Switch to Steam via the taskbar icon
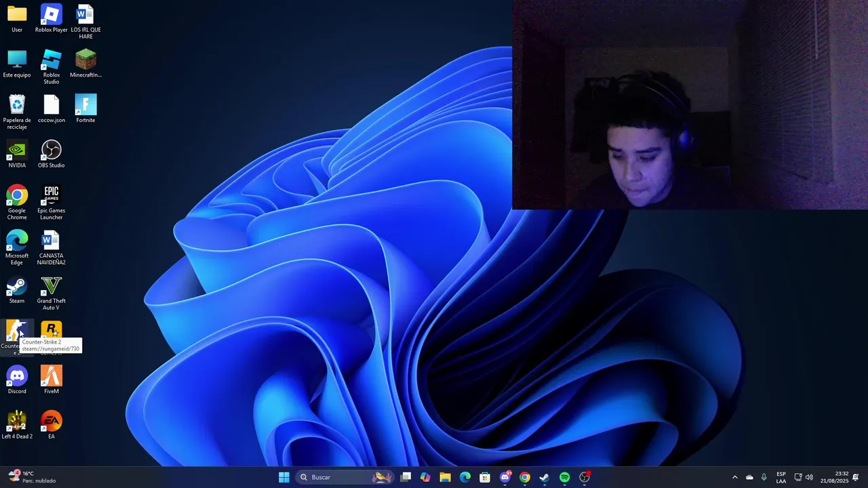Image resolution: width=868 pixels, height=488 pixels. [x=545, y=477]
